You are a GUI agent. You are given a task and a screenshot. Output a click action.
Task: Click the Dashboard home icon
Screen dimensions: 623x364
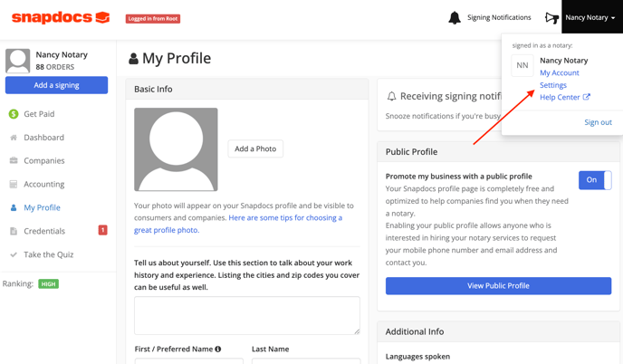tap(14, 138)
